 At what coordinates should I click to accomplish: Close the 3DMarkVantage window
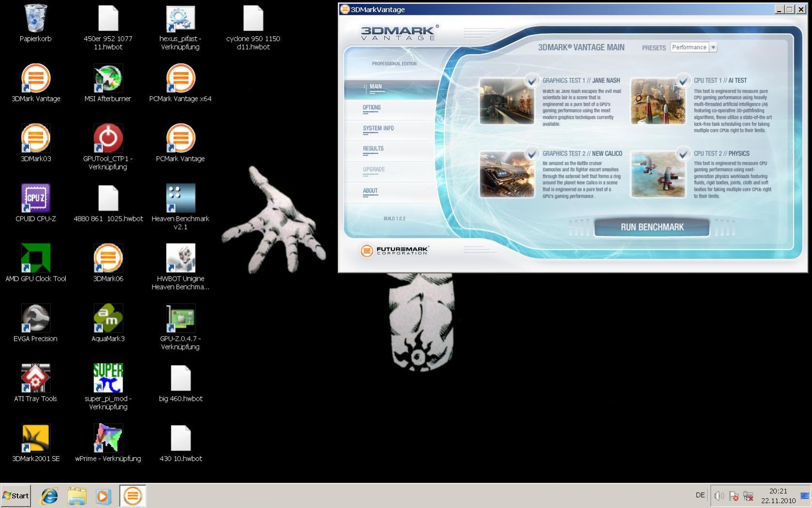[800, 9]
